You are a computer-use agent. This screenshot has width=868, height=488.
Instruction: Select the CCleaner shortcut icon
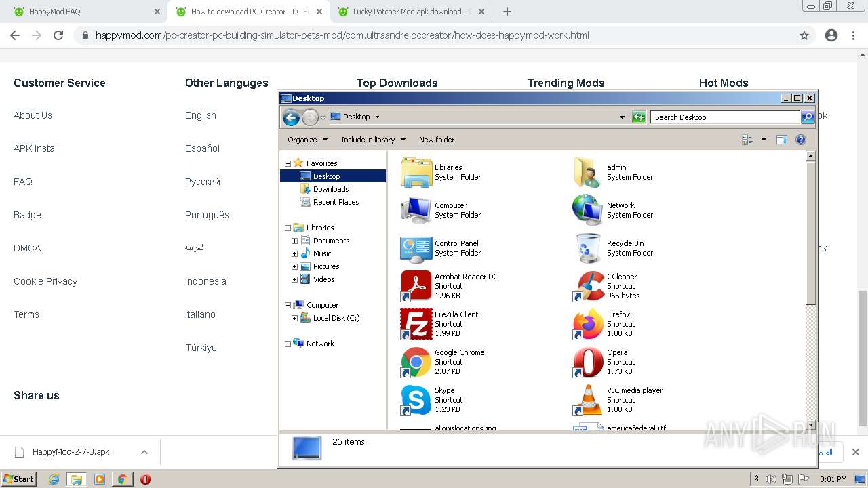click(x=588, y=286)
